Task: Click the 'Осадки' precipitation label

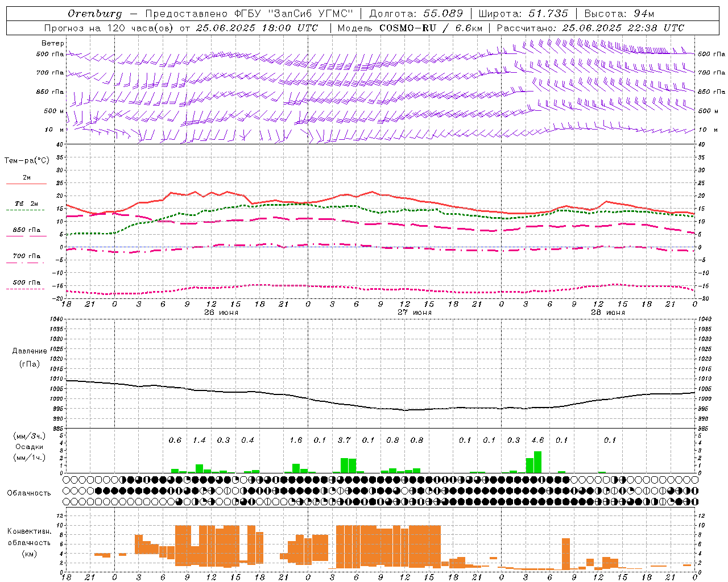Action: (30, 447)
